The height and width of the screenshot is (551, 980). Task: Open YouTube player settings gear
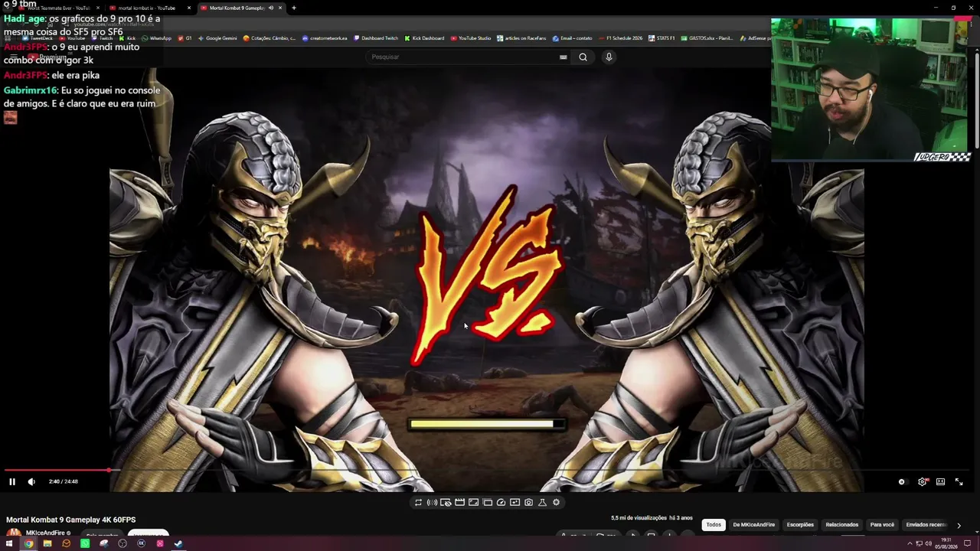pyautogui.click(x=922, y=481)
